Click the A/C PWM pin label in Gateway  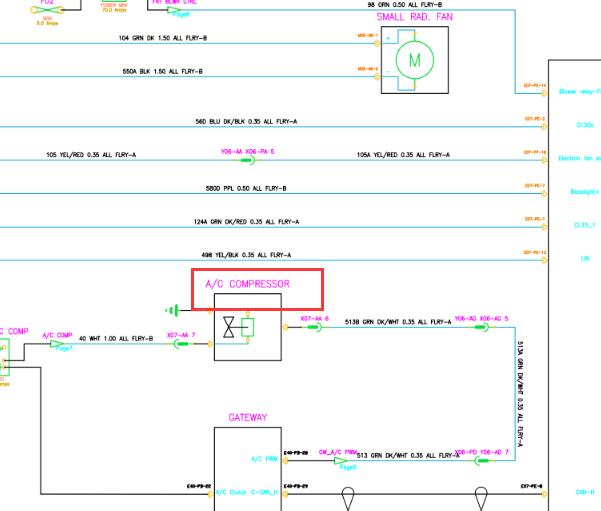pos(264,459)
